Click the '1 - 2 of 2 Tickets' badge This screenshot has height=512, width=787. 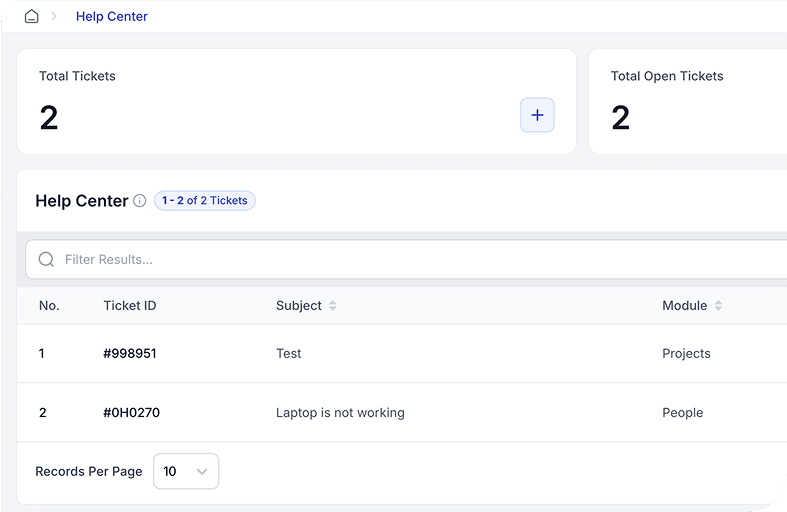pos(205,201)
